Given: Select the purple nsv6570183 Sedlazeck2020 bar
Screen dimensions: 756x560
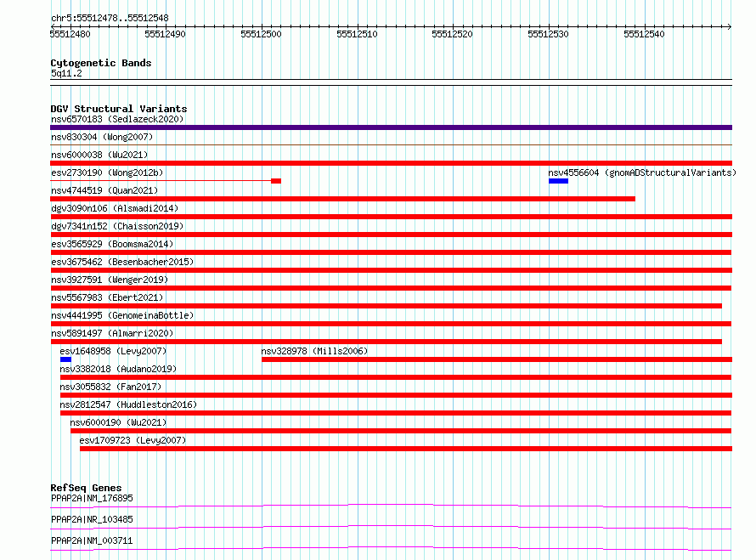Looking at the screenshot, I should click(391, 127).
